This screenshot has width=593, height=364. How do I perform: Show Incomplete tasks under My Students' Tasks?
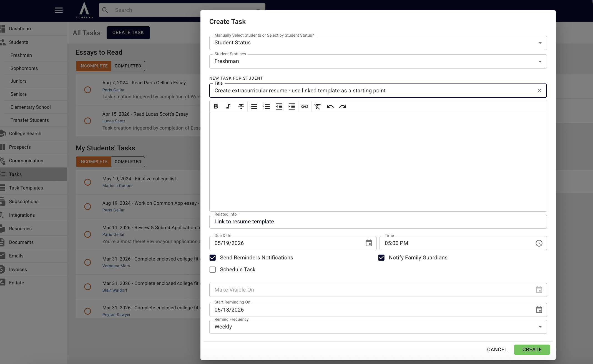click(93, 162)
